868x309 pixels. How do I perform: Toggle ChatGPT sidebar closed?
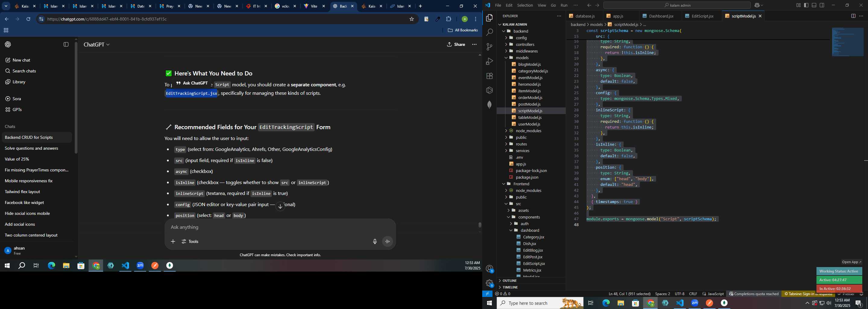(x=66, y=45)
